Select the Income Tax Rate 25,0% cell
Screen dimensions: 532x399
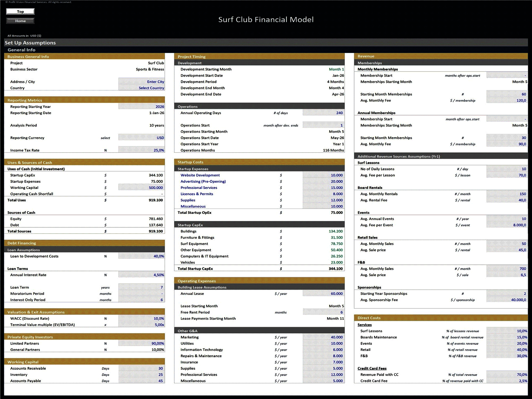pos(142,150)
